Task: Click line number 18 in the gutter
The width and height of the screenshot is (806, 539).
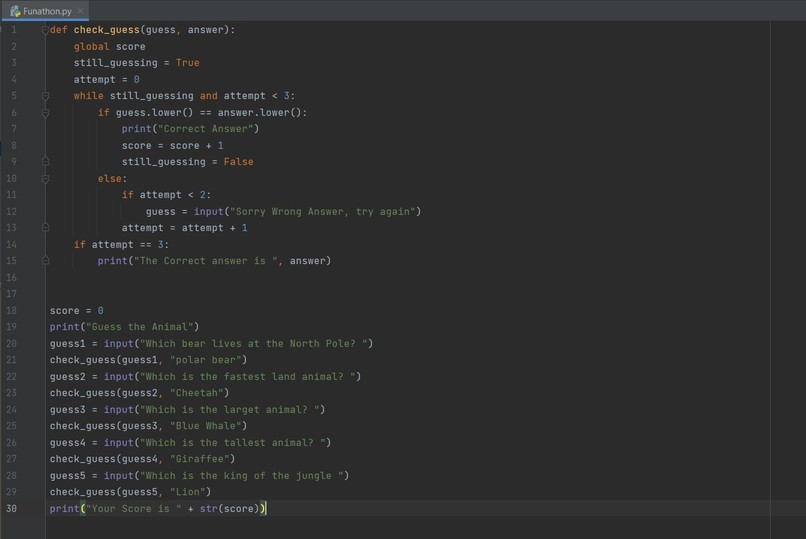Action: click(x=11, y=310)
